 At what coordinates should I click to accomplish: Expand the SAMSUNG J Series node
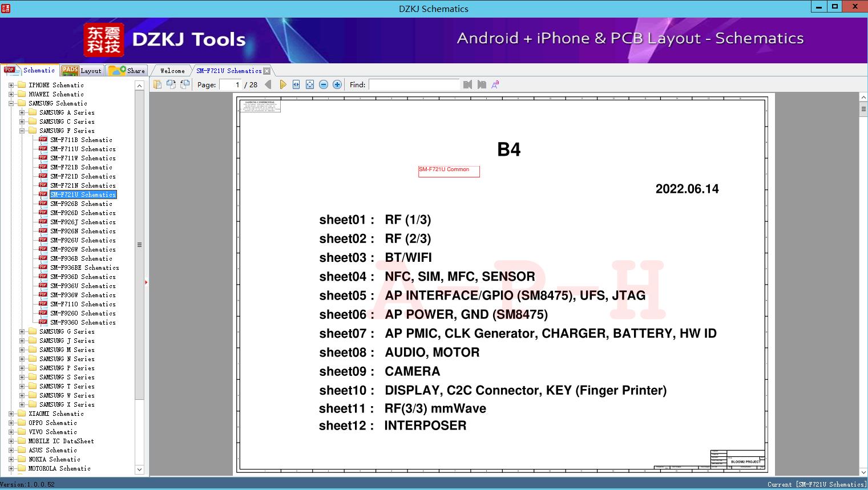[22, 341]
